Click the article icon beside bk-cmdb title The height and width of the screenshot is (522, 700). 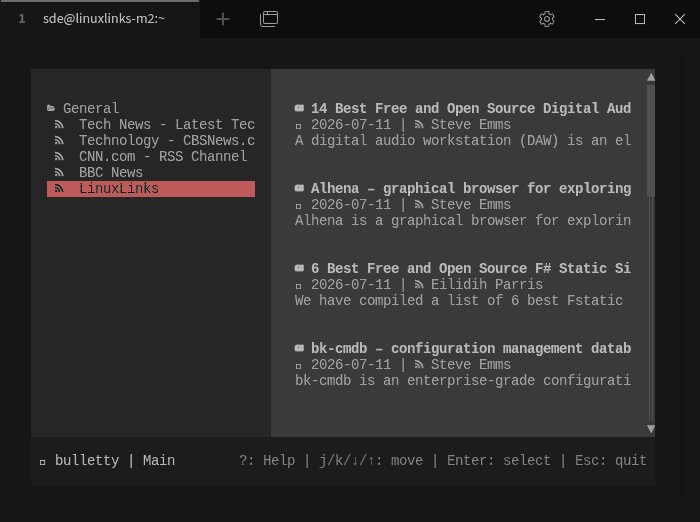point(299,348)
